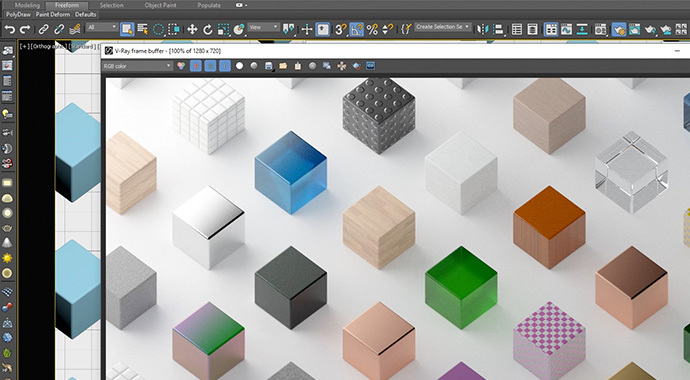Open the Material Editor
The width and height of the screenshot is (690, 380).
coord(601,29)
